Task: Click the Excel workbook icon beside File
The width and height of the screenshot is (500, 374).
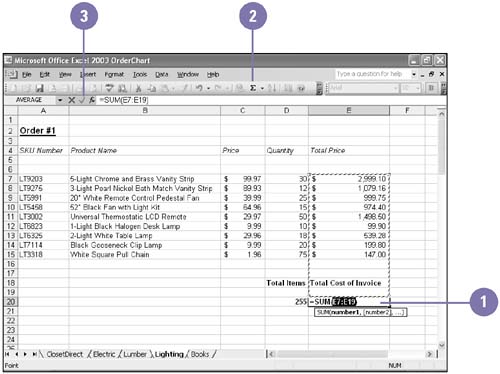Action: point(12,74)
